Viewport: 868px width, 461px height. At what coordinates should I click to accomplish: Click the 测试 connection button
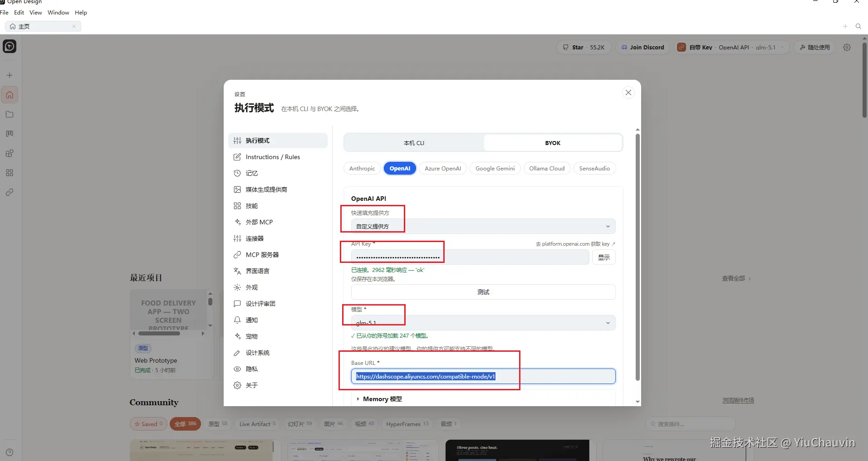tap(483, 292)
